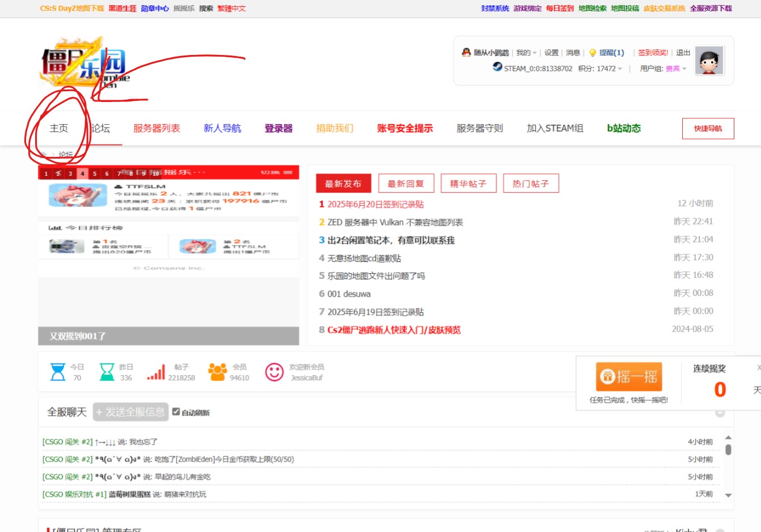Open the 皮肤交易系统 top link
This screenshot has width=761, height=532.
pyautogui.click(x=665, y=8)
